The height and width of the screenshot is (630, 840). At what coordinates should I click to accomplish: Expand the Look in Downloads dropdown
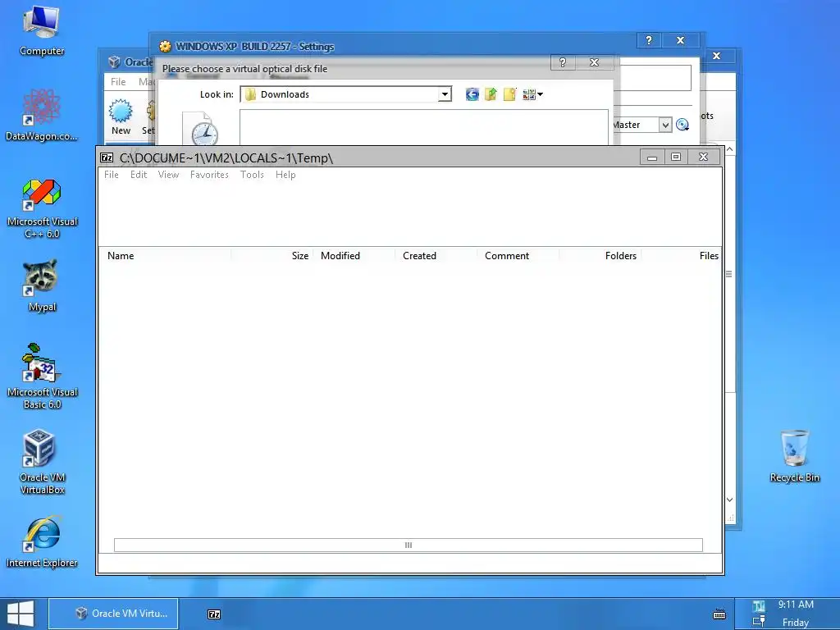(445, 94)
